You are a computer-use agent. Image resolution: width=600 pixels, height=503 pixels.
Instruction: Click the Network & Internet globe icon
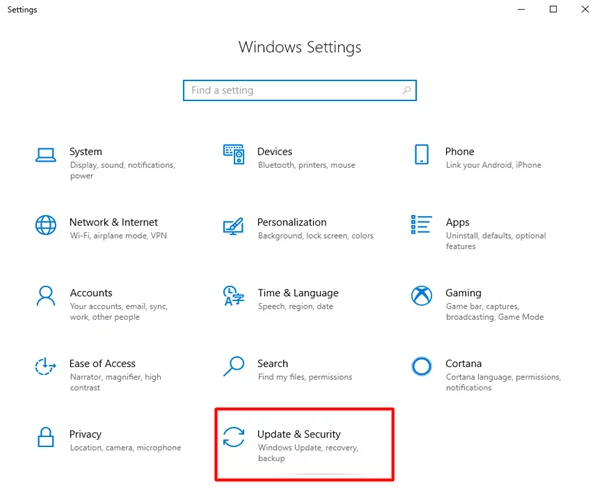click(45, 224)
